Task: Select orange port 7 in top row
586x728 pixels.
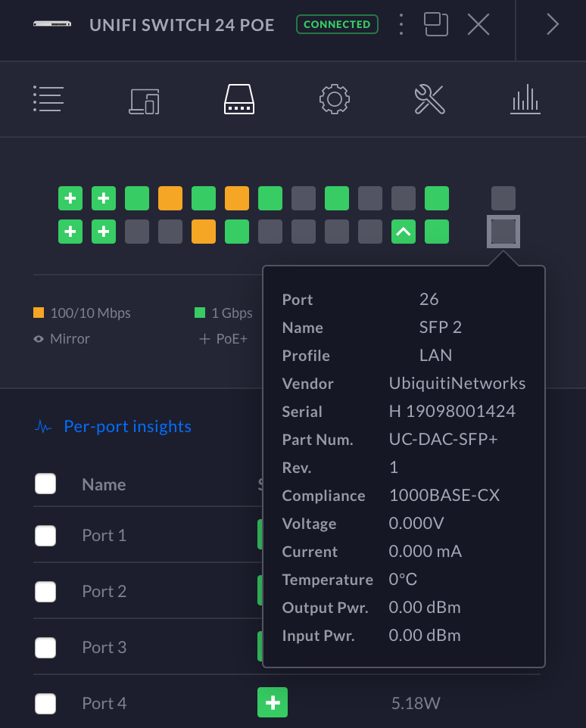Action: coord(170,198)
